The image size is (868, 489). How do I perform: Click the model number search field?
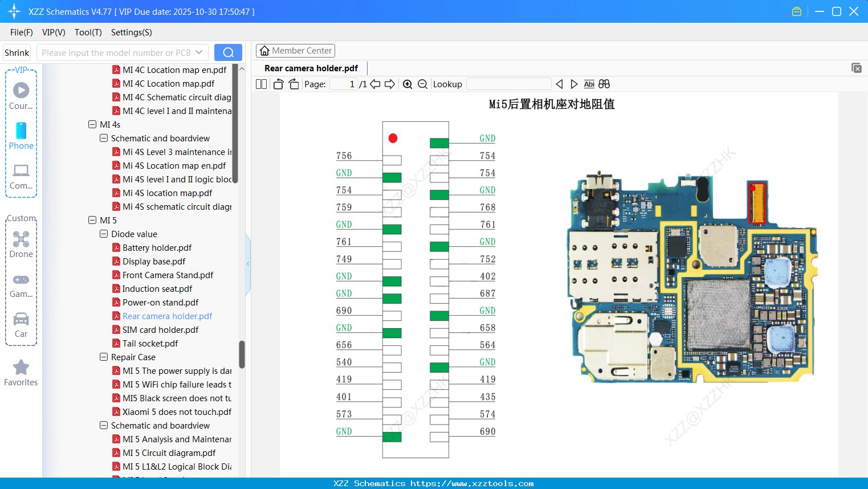pyautogui.click(x=116, y=52)
